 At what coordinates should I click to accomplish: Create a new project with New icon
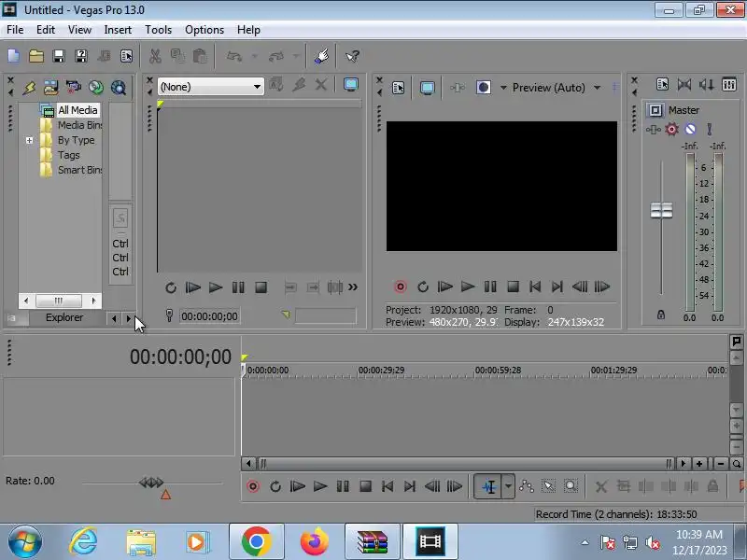tap(13, 56)
